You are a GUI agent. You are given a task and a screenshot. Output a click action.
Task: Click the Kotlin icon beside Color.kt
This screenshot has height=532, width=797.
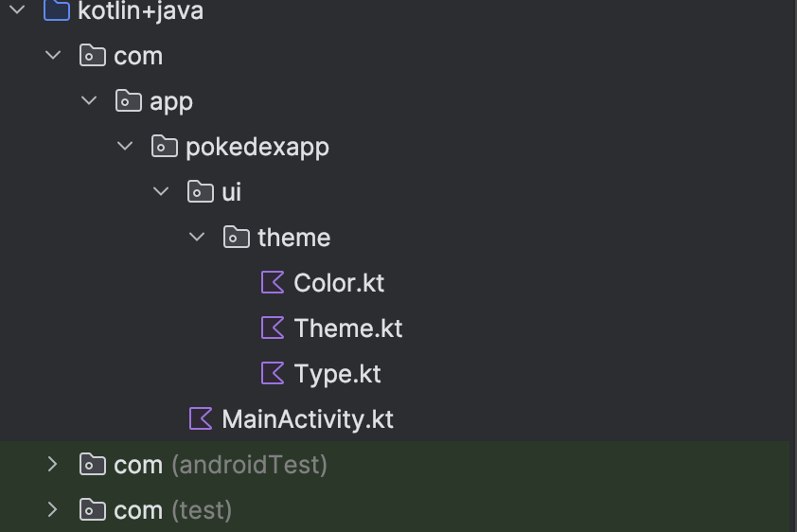273,282
